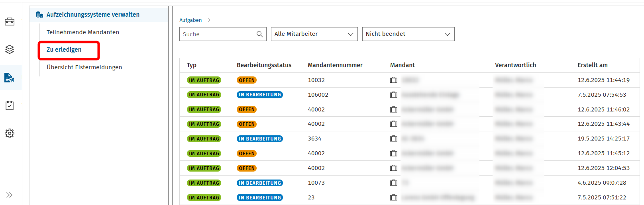Click the Mandant icon in row 106002
The height and width of the screenshot is (205, 644).
394,95
